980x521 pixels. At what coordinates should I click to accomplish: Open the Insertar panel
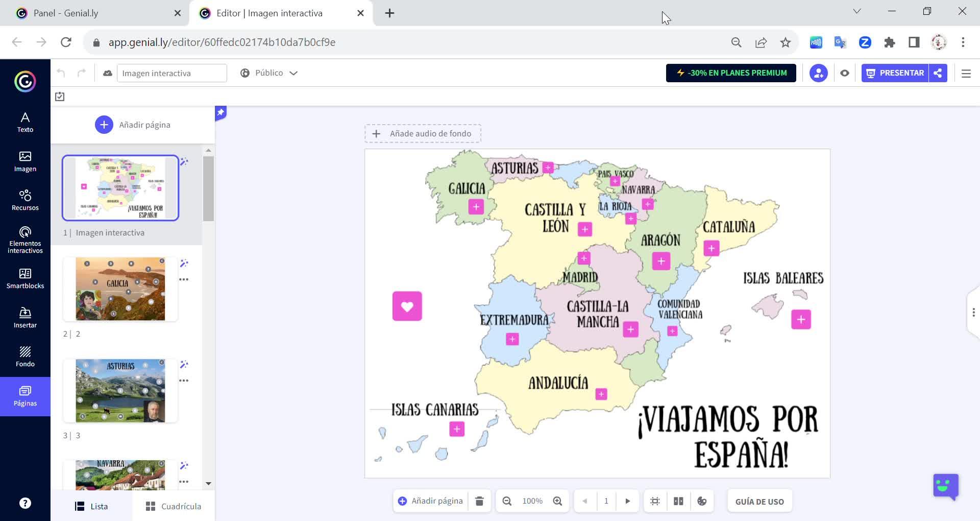pyautogui.click(x=25, y=318)
